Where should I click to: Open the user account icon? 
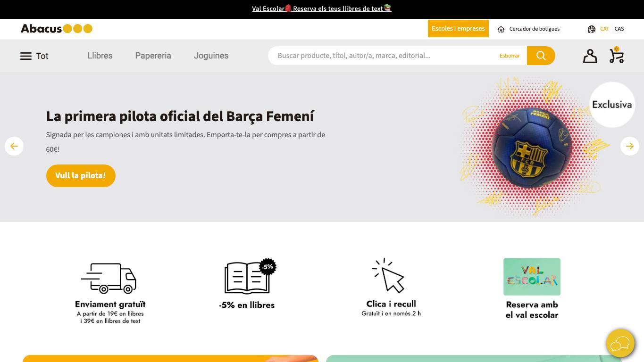coord(590,56)
